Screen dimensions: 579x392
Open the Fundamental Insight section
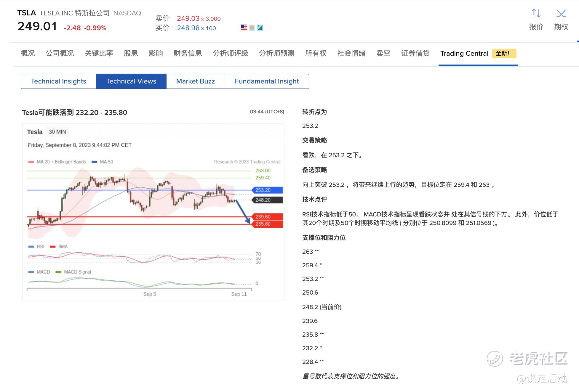tap(267, 81)
